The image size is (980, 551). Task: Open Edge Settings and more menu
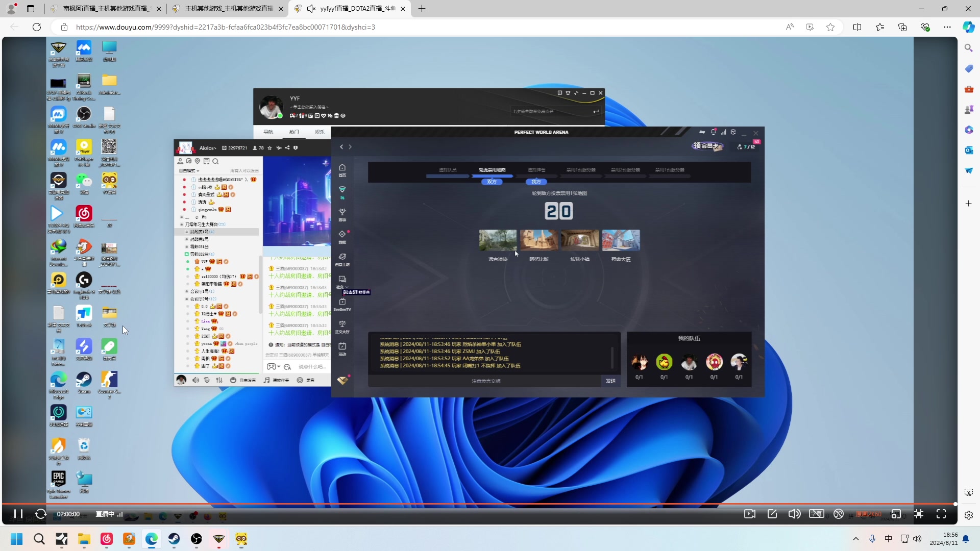pos(947,27)
